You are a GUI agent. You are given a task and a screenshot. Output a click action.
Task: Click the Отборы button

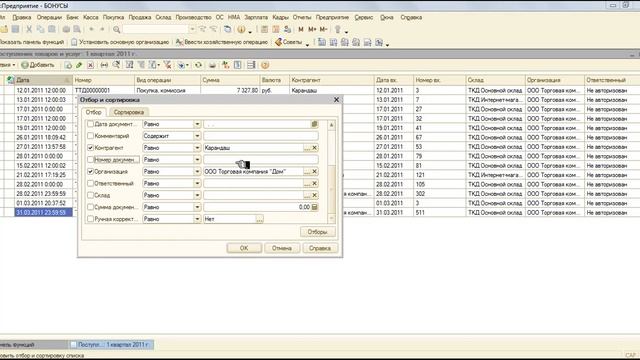[318, 232]
